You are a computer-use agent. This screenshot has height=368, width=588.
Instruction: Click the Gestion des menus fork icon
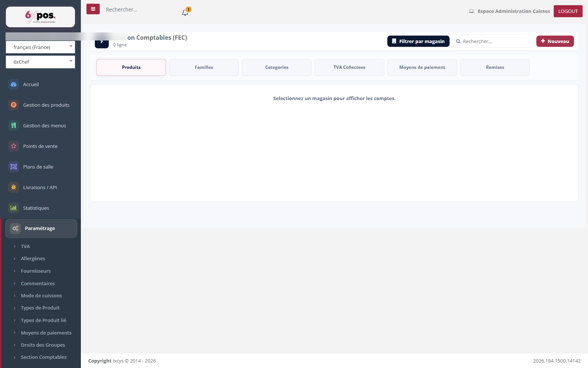[x=14, y=125]
